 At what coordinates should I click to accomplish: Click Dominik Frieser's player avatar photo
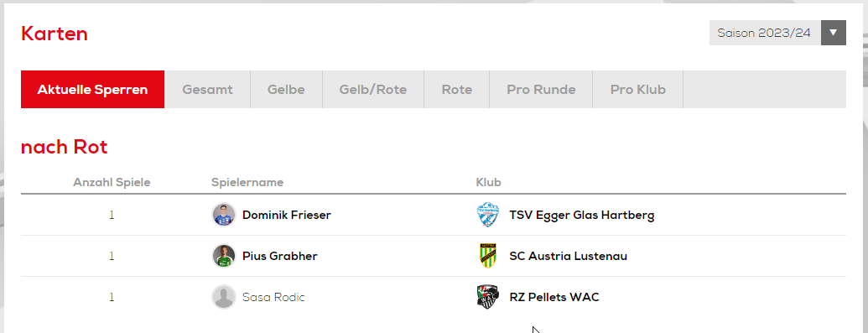point(224,215)
